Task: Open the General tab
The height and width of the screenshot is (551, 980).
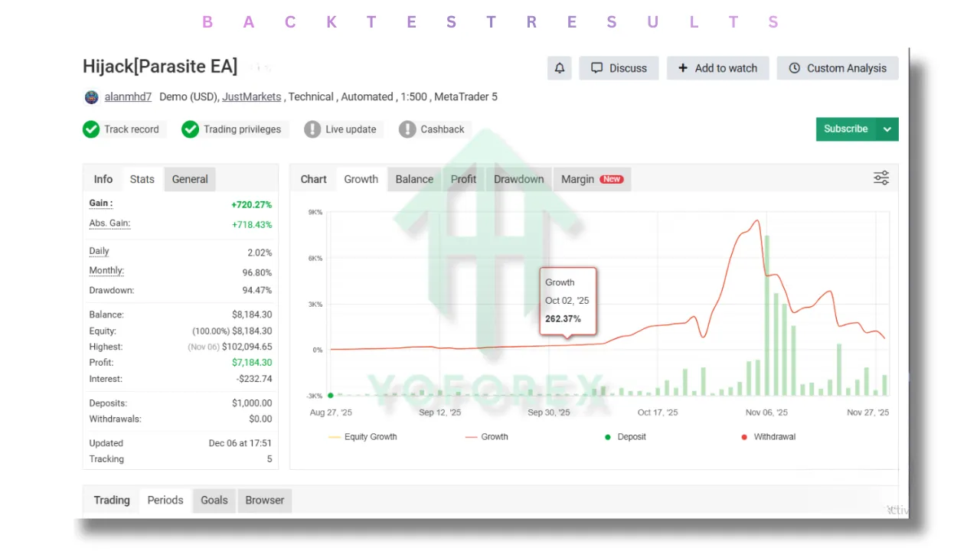Action: tap(190, 179)
